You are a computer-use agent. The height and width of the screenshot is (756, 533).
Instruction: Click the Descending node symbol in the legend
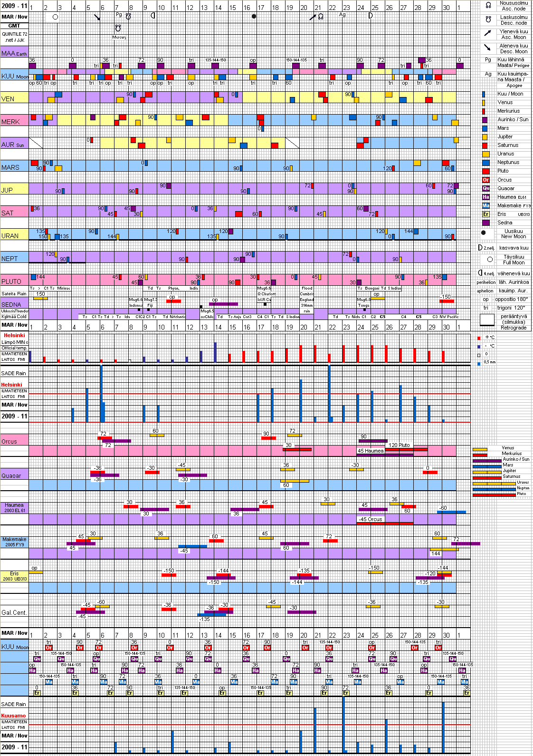[488, 19]
